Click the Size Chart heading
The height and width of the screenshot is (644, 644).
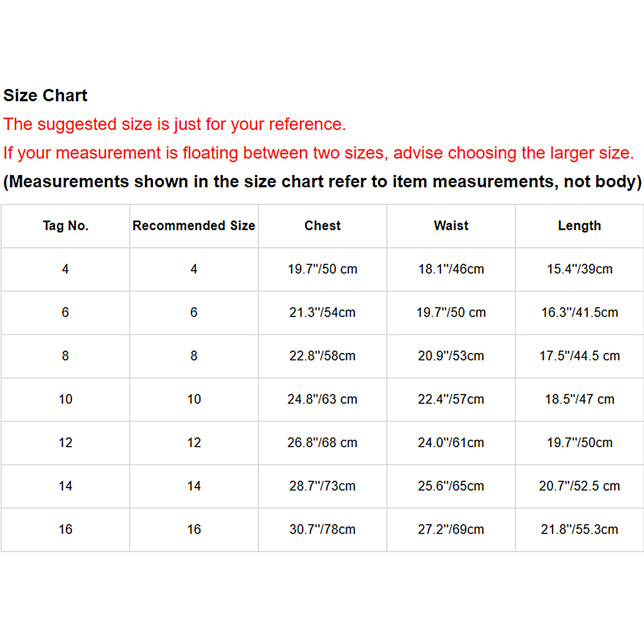coord(45,95)
